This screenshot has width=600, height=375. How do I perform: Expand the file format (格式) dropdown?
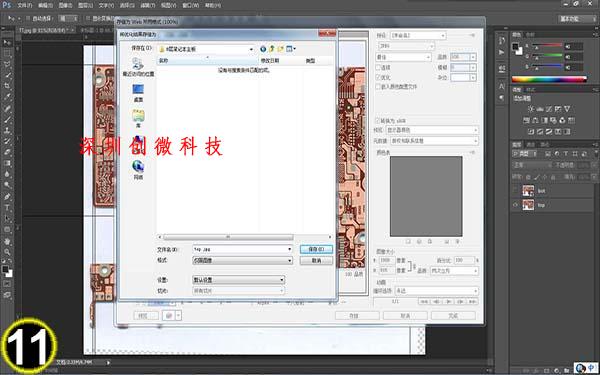242,261
